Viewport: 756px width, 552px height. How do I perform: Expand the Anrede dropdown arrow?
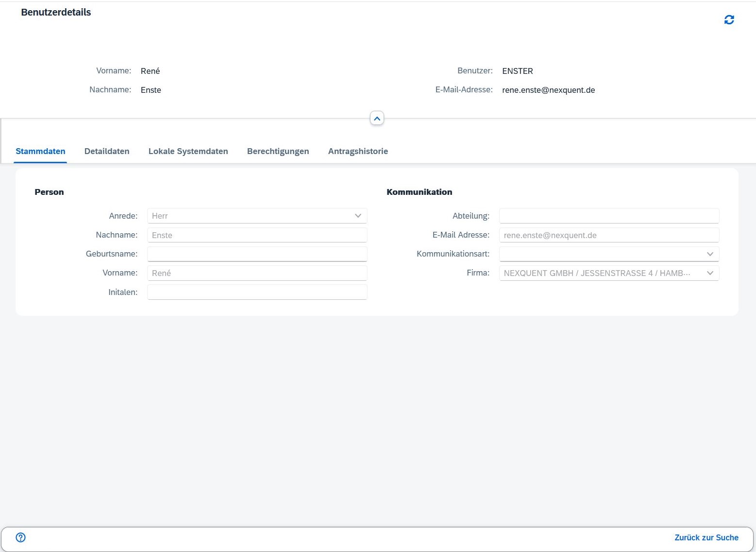(x=358, y=216)
